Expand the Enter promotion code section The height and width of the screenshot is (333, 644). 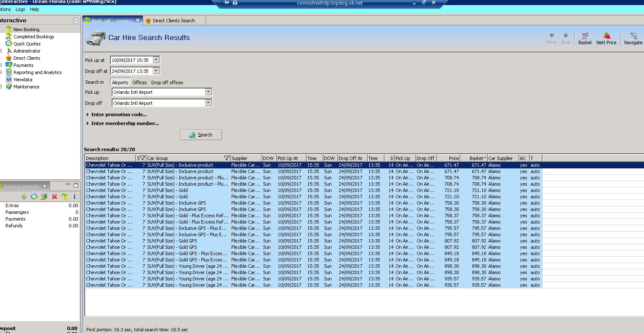pyautogui.click(x=119, y=115)
